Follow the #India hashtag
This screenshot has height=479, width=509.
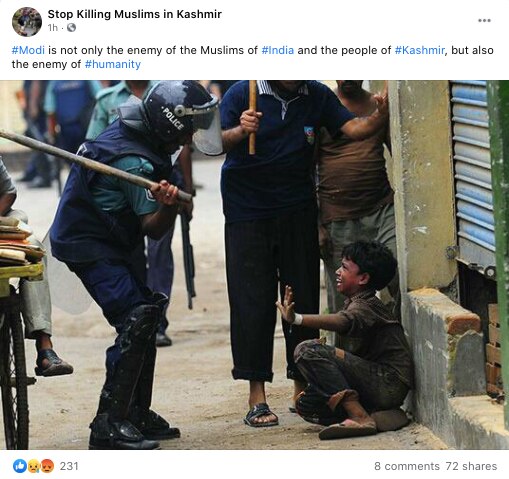(x=278, y=50)
